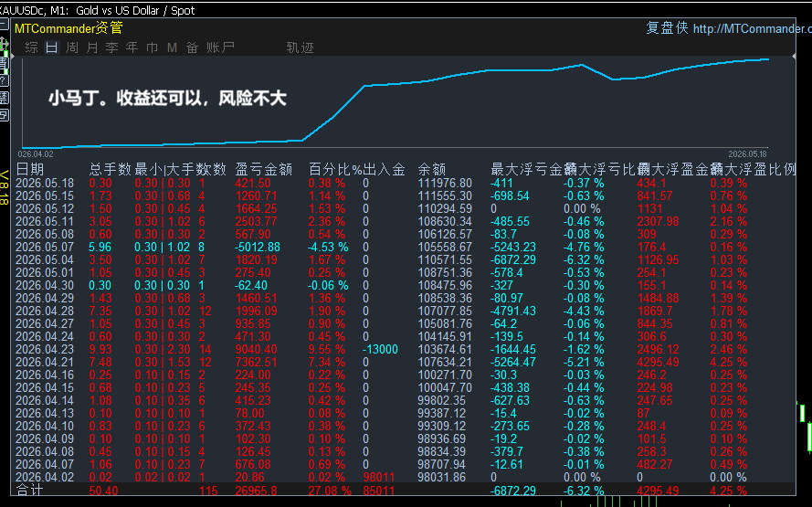This screenshot has height=507, width=812.
Task: Select the 币 symbol tab
Action: 153,48
